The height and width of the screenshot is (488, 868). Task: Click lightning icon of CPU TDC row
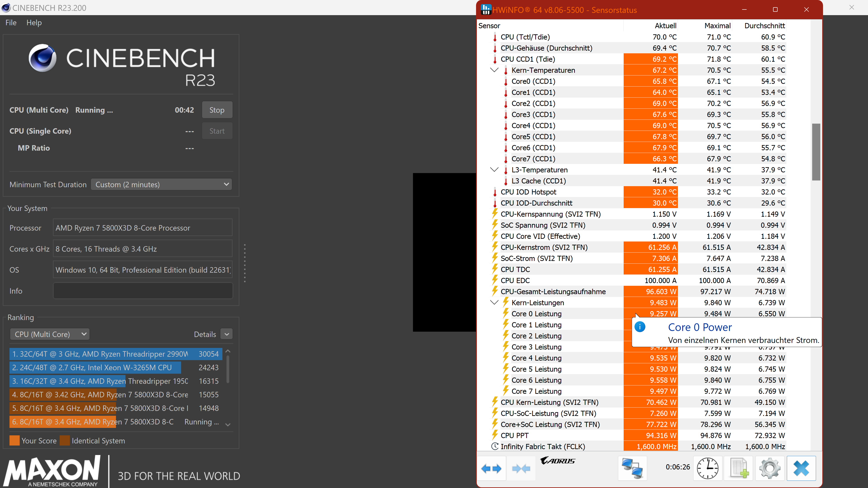[x=495, y=269]
